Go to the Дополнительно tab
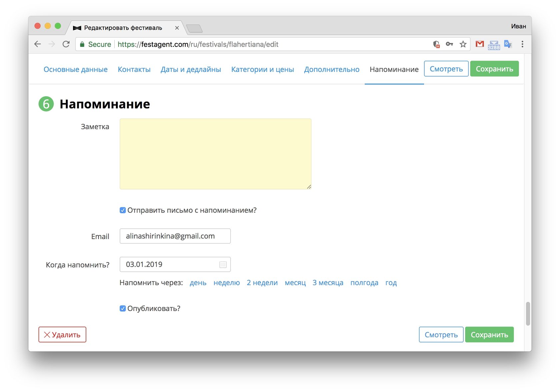The image size is (560, 392). pyautogui.click(x=332, y=69)
